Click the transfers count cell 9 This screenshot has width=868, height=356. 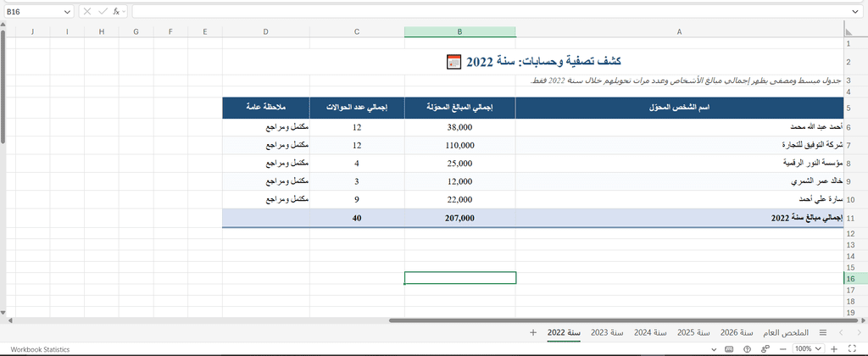pyautogui.click(x=357, y=200)
